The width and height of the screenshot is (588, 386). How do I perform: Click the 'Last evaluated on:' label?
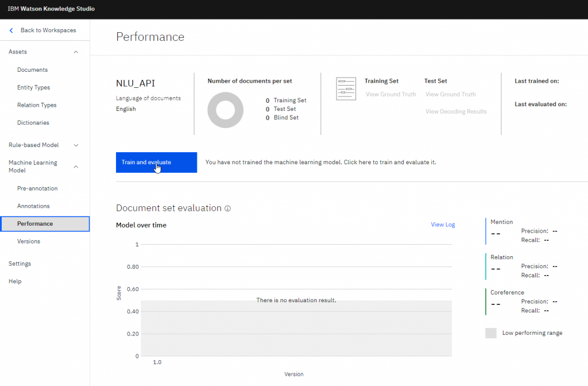pyautogui.click(x=540, y=105)
